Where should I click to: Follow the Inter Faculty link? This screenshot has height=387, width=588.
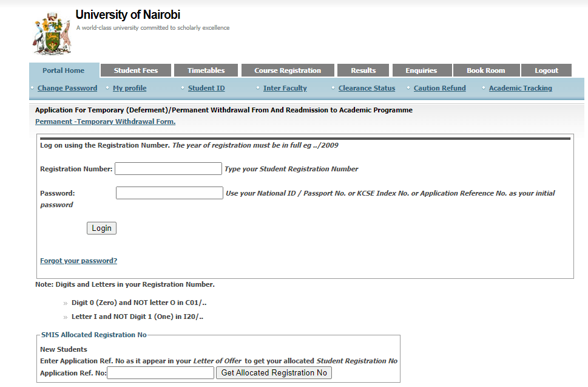(285, 88)
